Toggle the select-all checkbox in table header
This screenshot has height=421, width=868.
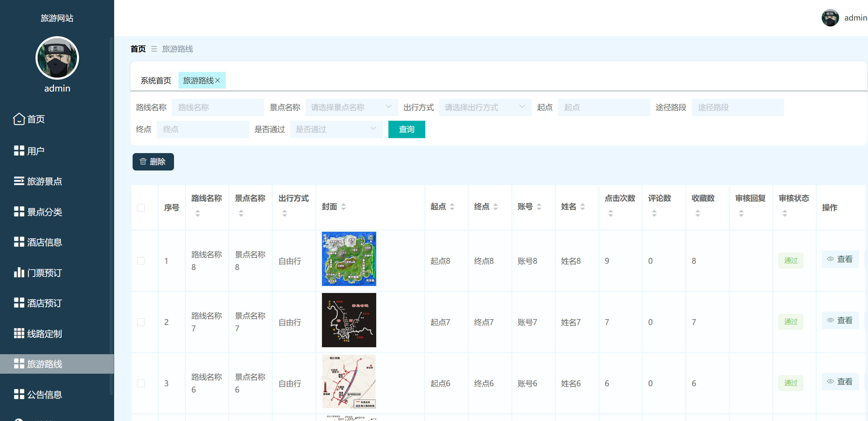(141, 208)
